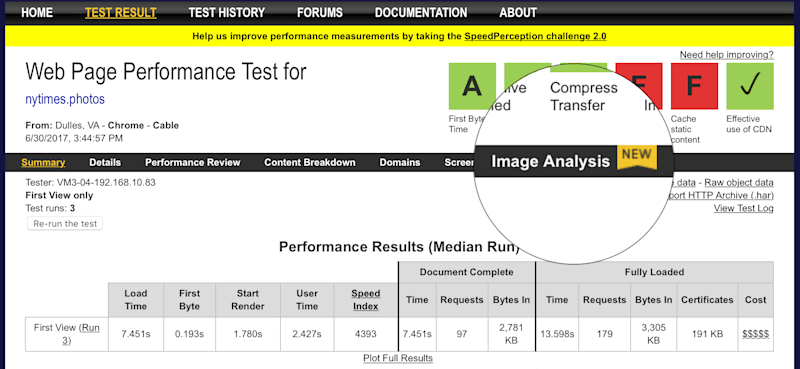
Task: Open the Raw object data link
Action: coord(739,183)
